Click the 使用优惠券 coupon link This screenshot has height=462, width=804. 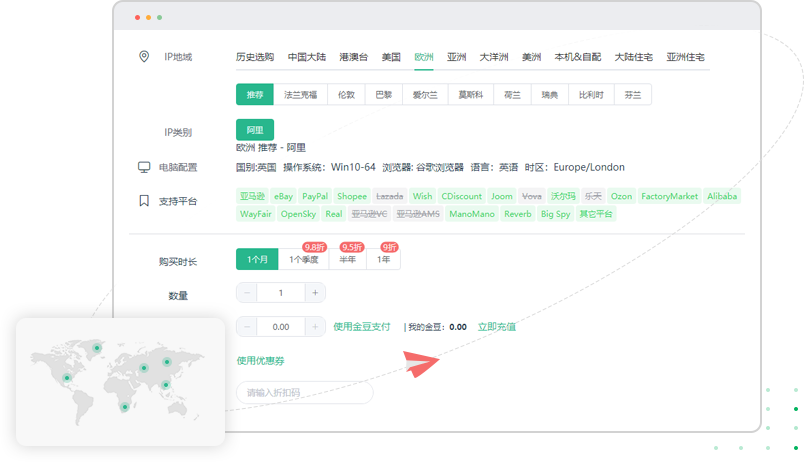click(260, 360)
